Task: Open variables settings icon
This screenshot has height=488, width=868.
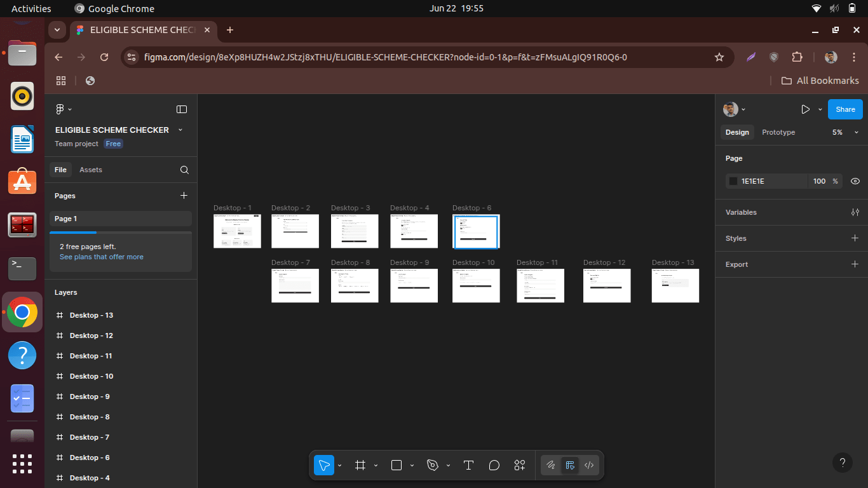Action: pyautogui.click(x=855, y=212)
